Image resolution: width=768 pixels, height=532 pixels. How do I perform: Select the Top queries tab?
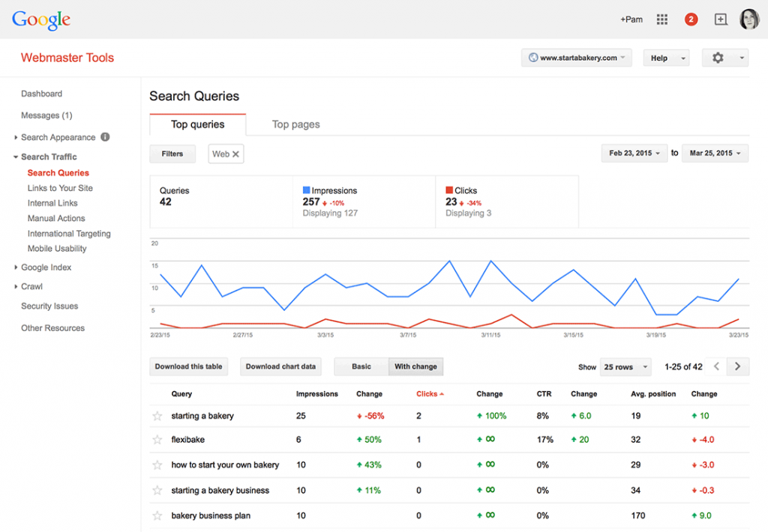tap(197, 124)
